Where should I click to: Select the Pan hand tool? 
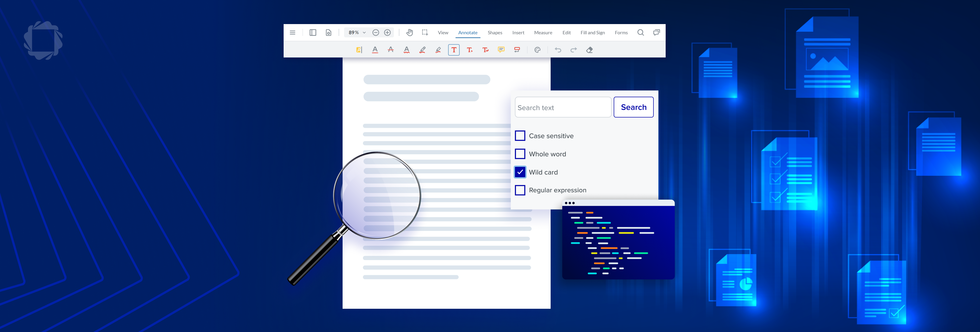(409, 33)
